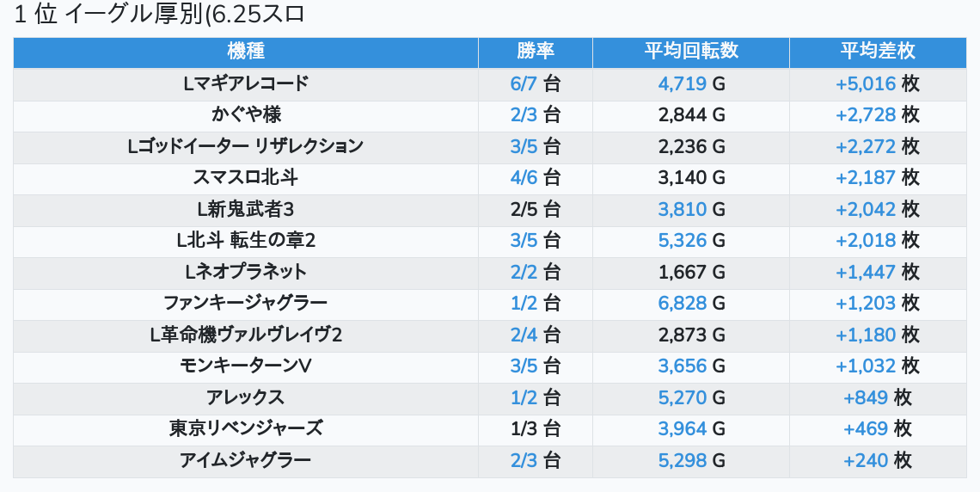This screenshot has width=980, height=492.
Task: Open the 6/7 win rate link
Action: (524, 83)
